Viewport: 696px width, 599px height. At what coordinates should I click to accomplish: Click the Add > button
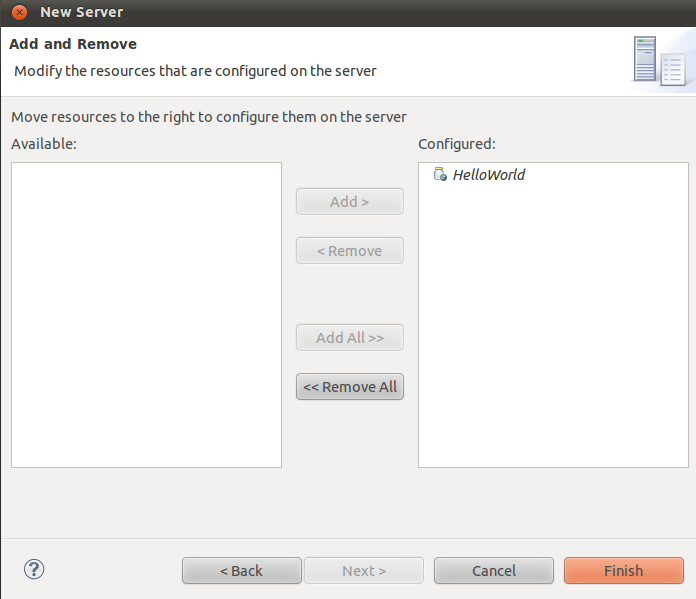point(349,202)
